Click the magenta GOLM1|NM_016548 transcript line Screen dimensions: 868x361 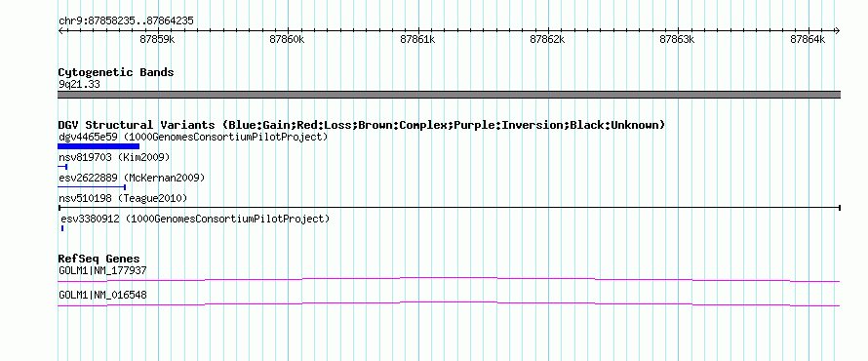pos(449,304)
